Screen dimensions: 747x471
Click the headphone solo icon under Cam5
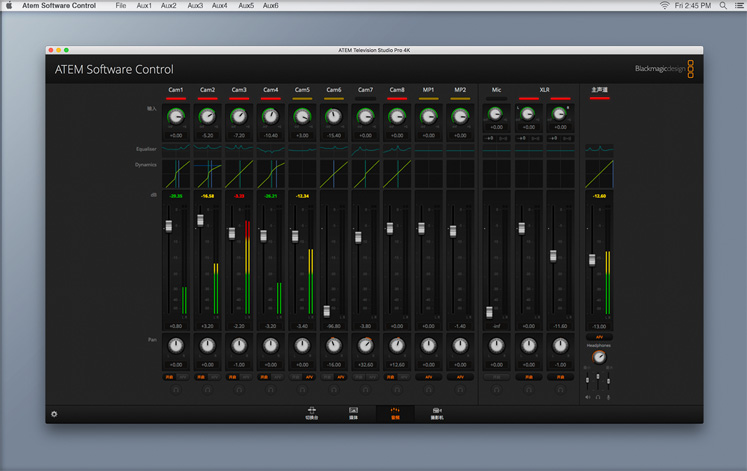[x=302, y=389]
